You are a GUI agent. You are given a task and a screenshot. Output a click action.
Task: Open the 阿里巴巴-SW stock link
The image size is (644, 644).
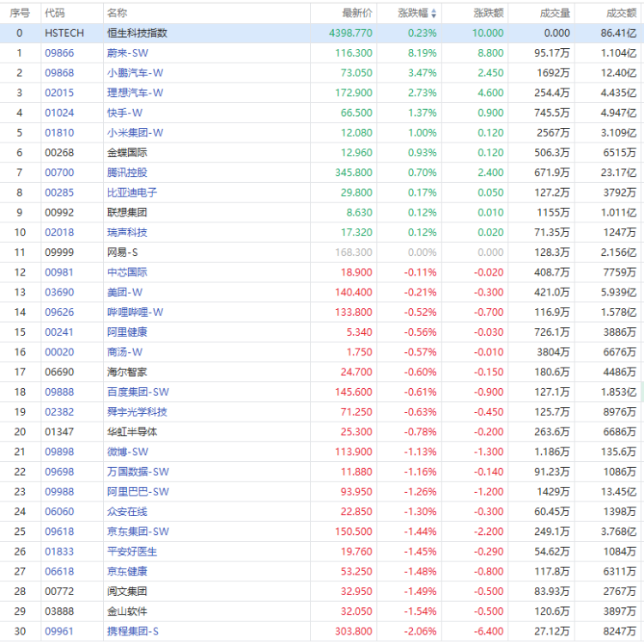tap(138, 492)
